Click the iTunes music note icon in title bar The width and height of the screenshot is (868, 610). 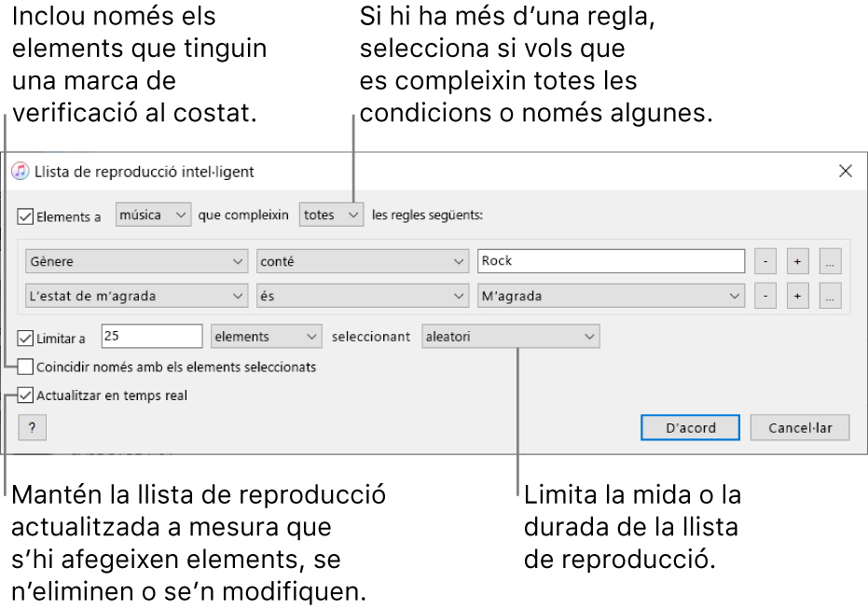21,172
